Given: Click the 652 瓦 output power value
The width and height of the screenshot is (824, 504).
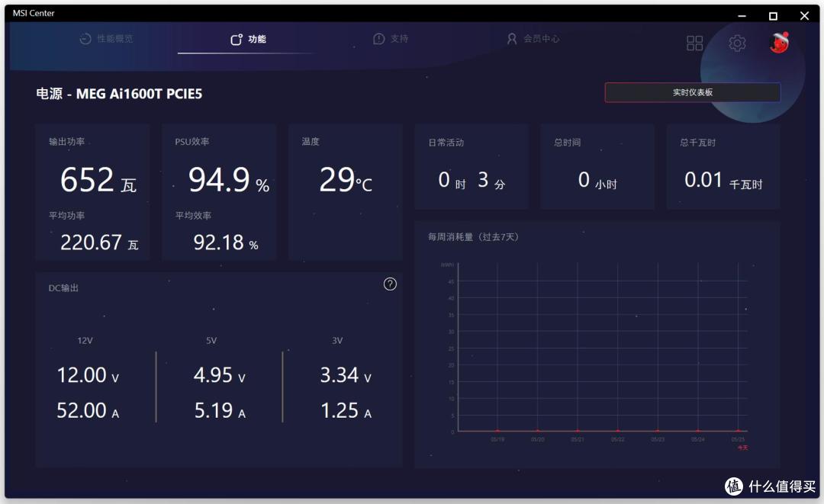Looking at the screenshot, I should pyautogui.click(x=98, y=180).
